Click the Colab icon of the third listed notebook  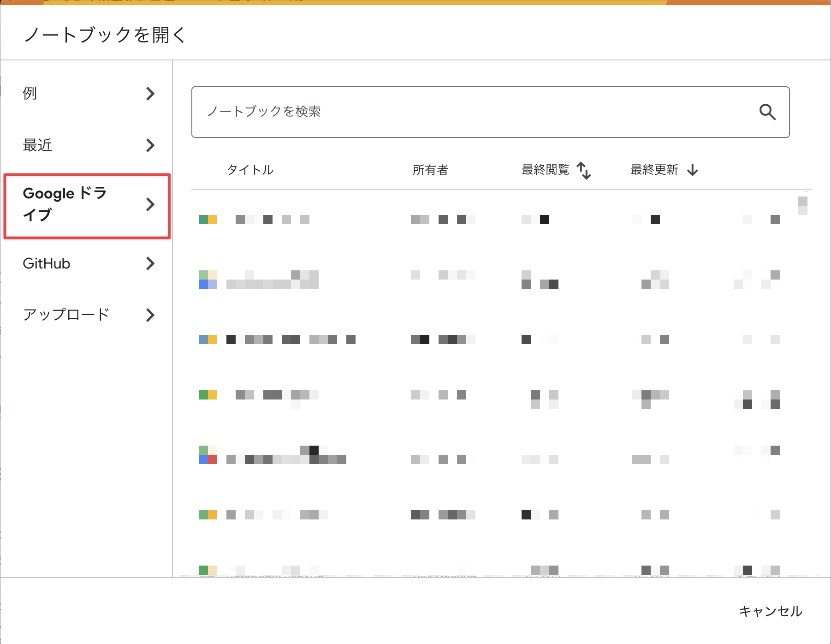[208, 340]
